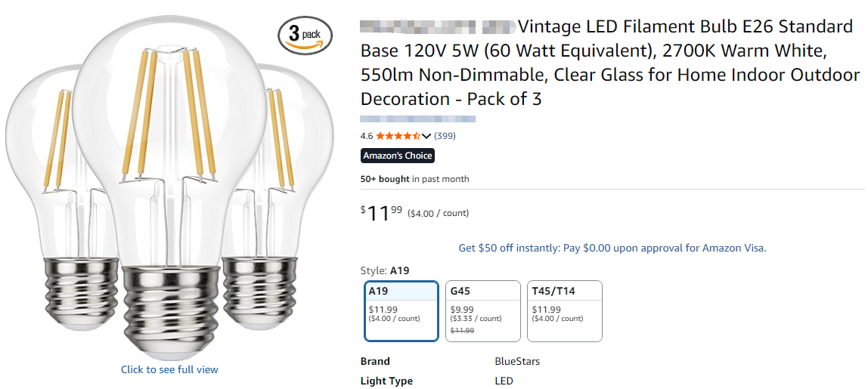This screenshot has width=868, height=389.
Task: Open the Amazon Visa $50 off offer
Action: coord(612,248)
